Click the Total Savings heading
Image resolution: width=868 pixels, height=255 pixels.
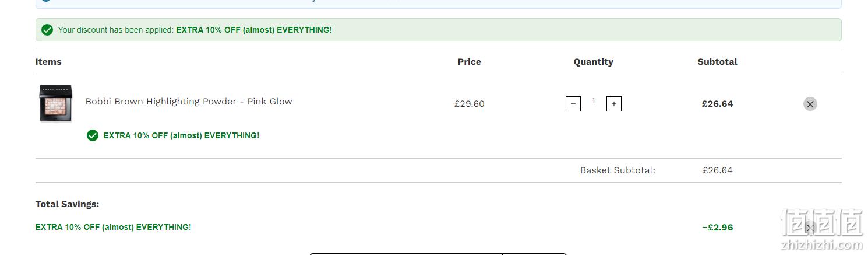(67, 204)
